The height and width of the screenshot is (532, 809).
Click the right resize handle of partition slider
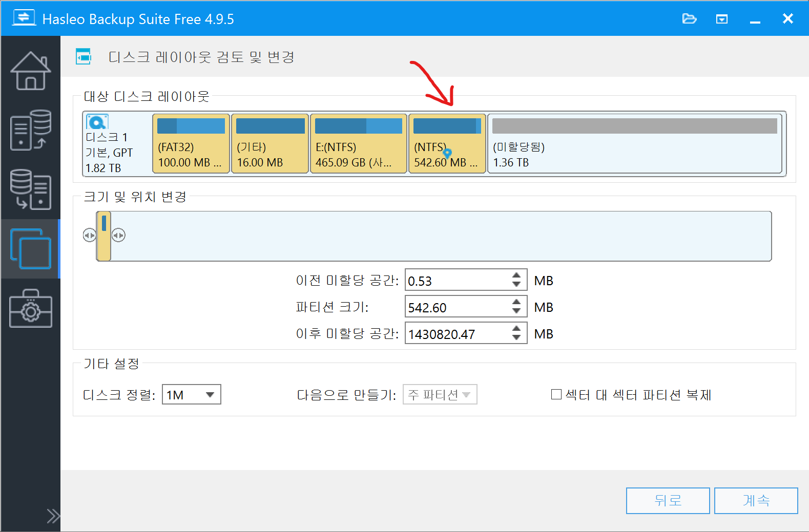(118, 235)
